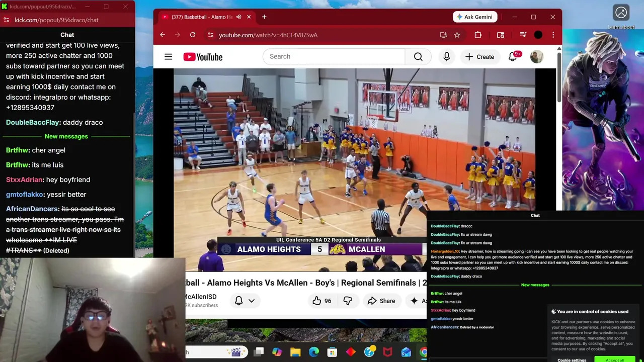
Task: Go forward with browser forward arrow
Action: [177, 35]
